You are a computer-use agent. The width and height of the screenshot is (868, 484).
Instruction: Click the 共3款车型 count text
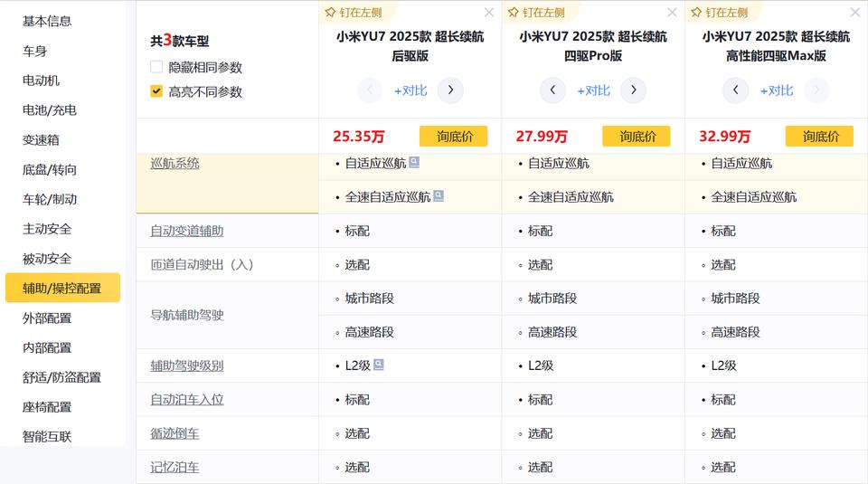pos(180,41)
